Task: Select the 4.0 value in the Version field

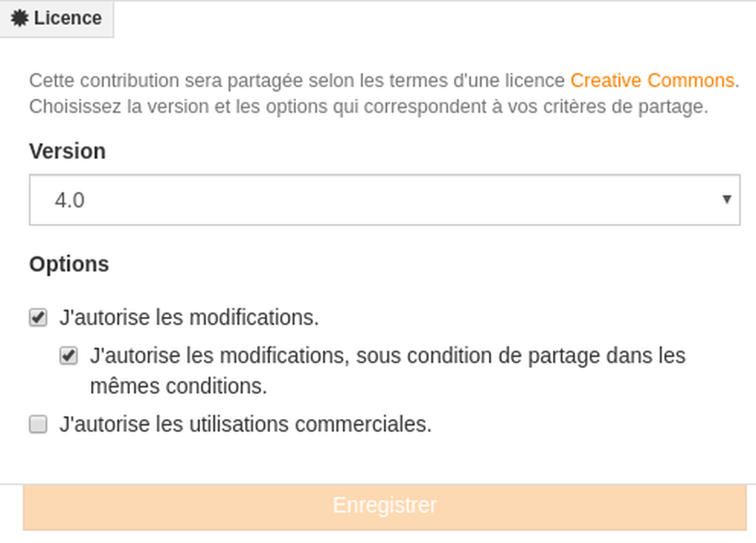Action: click(x=69, y=200)
